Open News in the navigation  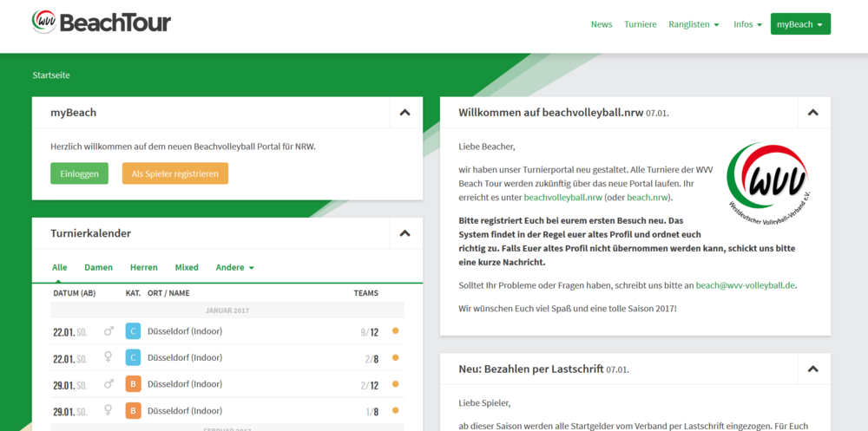(x=602, y=24)
